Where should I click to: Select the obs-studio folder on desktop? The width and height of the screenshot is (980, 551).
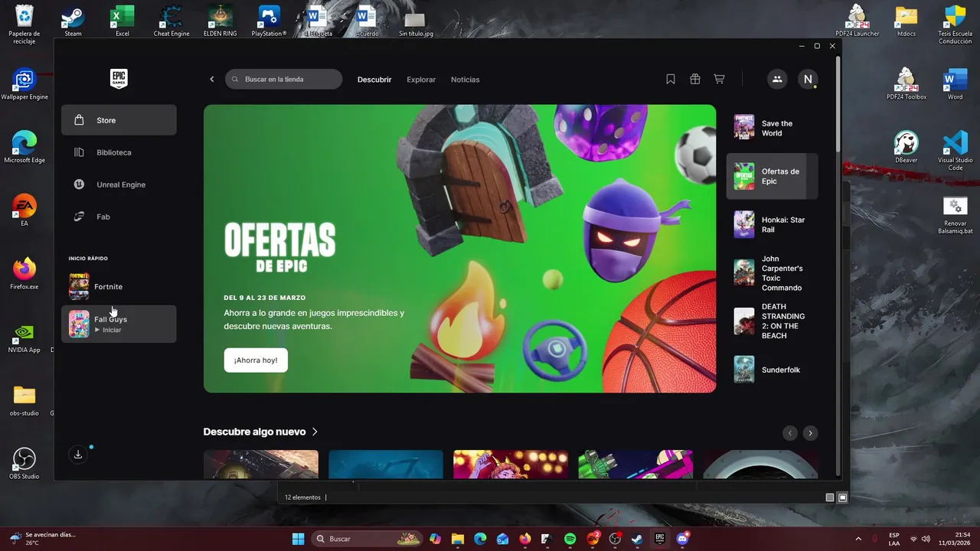pyautogui.click(x=24, y=400)
